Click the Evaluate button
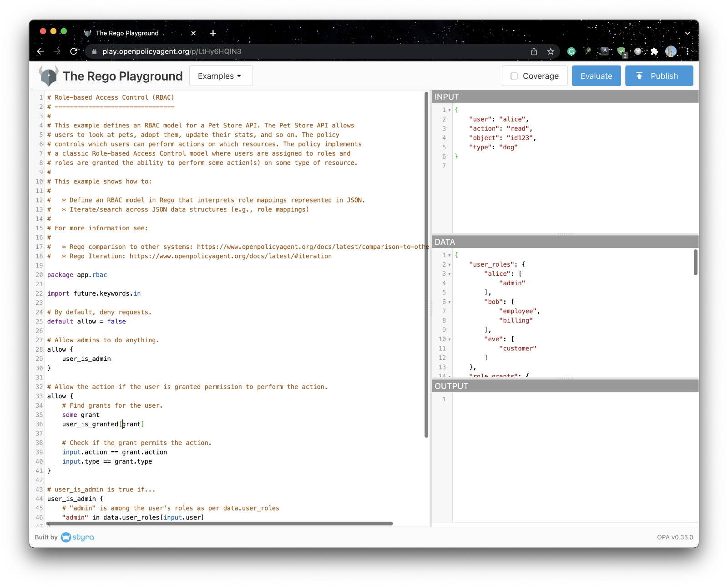The width and height of the screenshot is (728, 586). 597,76
